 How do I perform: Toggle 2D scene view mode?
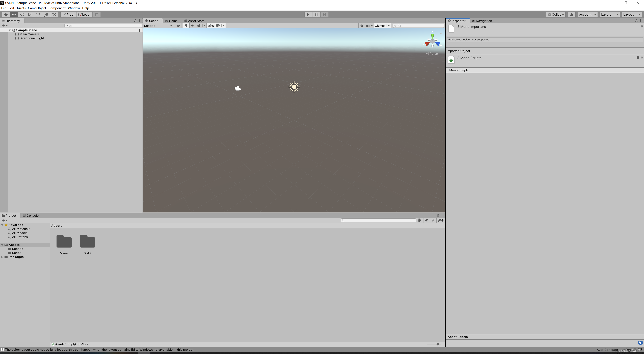coord(178,25)
